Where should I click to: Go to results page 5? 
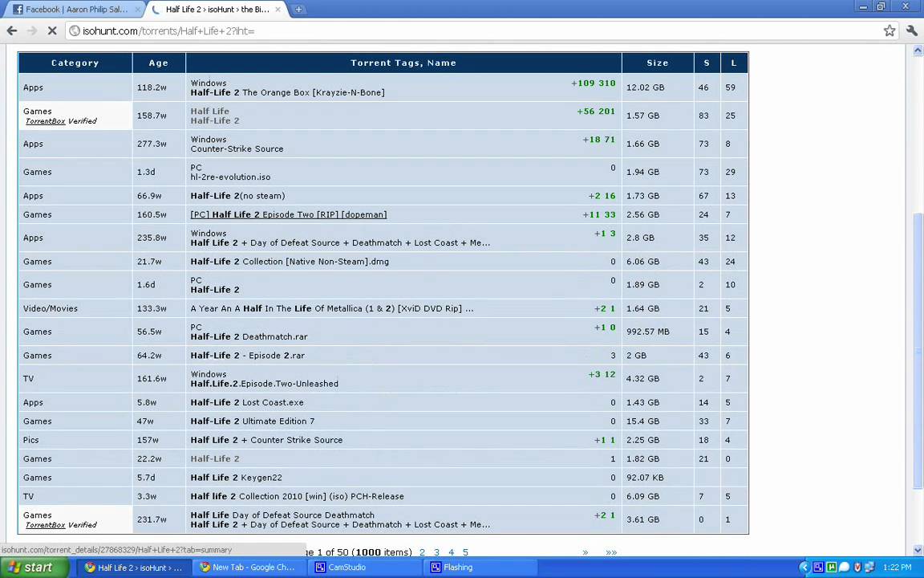[x=465, y=552]
